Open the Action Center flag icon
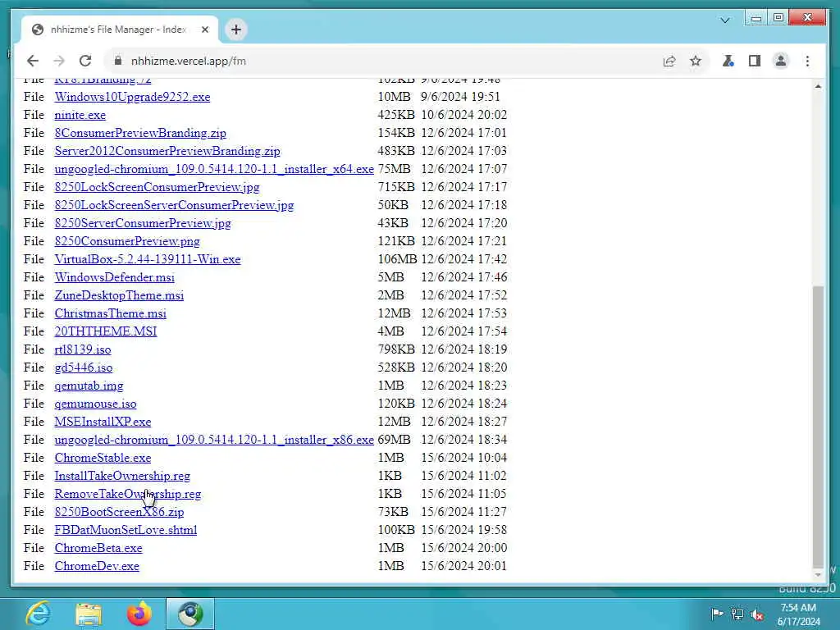The width and height of the screenshot is (840, 630). 716,614
